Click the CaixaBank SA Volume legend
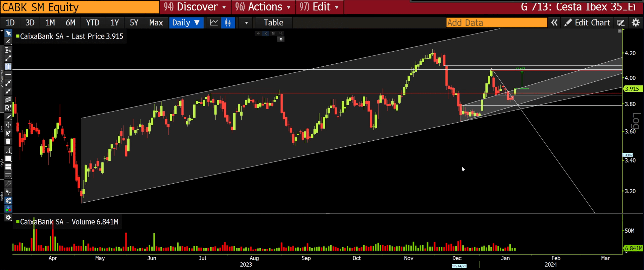 (x=67, y=222)
